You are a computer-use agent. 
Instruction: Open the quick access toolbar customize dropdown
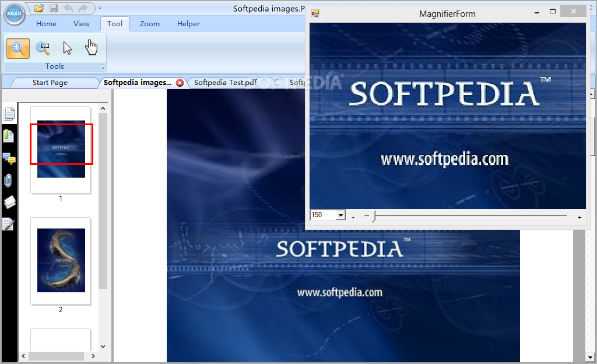100,8
